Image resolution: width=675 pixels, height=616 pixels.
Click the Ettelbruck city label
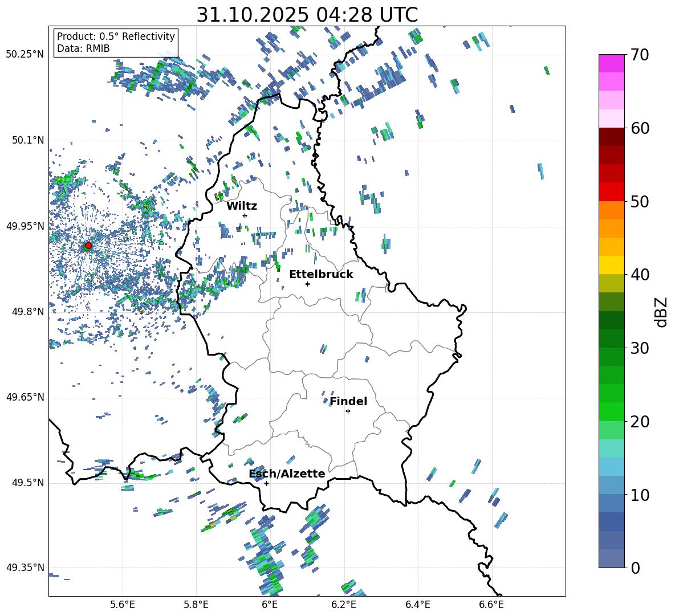coord(321,275)
